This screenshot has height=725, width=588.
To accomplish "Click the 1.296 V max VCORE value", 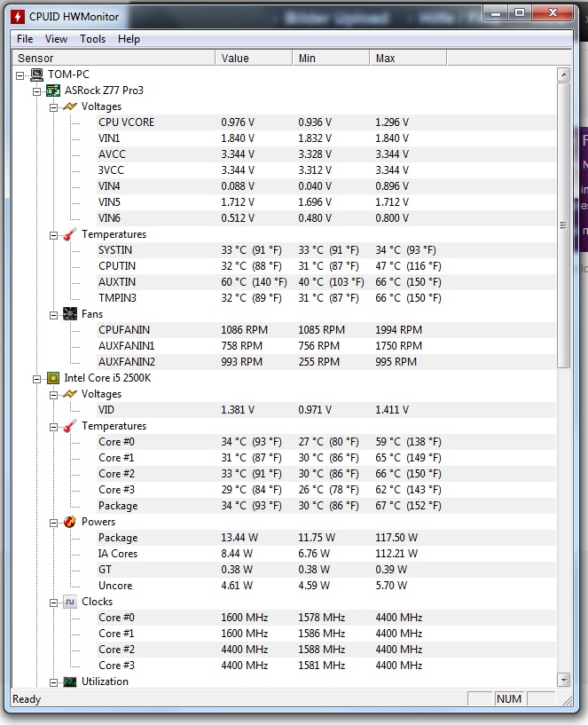I will click(392, 122).
